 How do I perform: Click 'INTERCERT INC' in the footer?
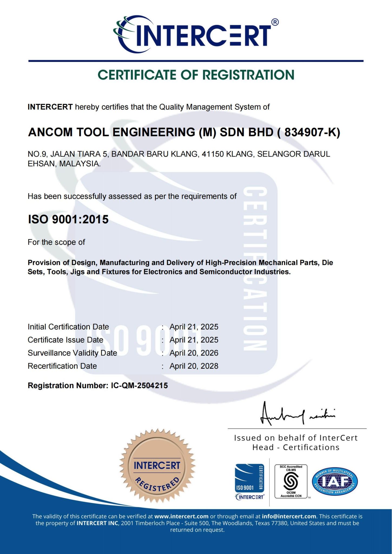point(97,523)
